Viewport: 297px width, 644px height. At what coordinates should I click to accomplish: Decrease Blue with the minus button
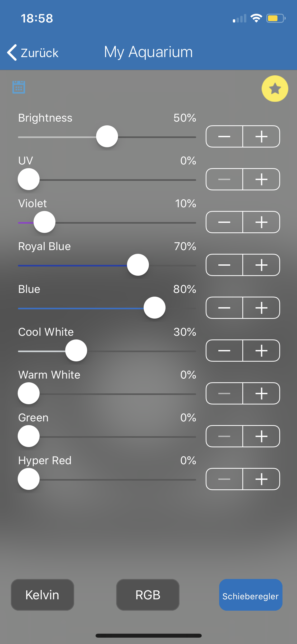[224, 308]
